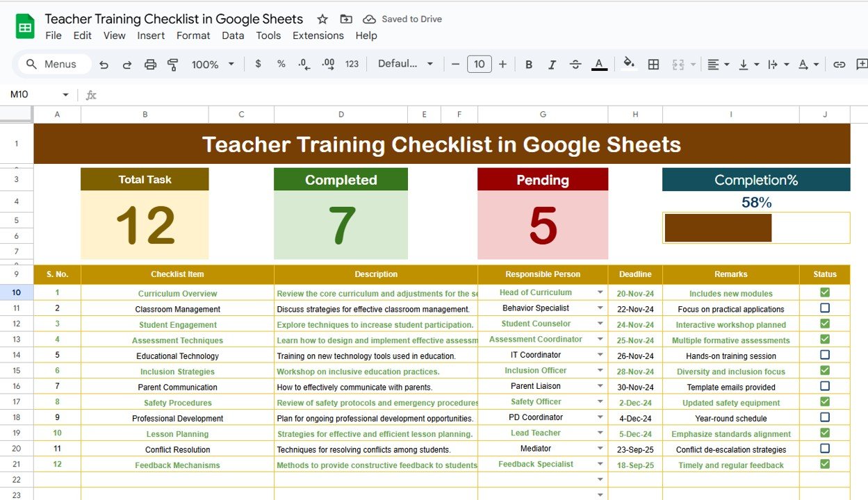Image resolution: width=868 pixels, height=500 pixels.
Task: Redo the last action
Action: pyautogui.click(x=127, y=64)
